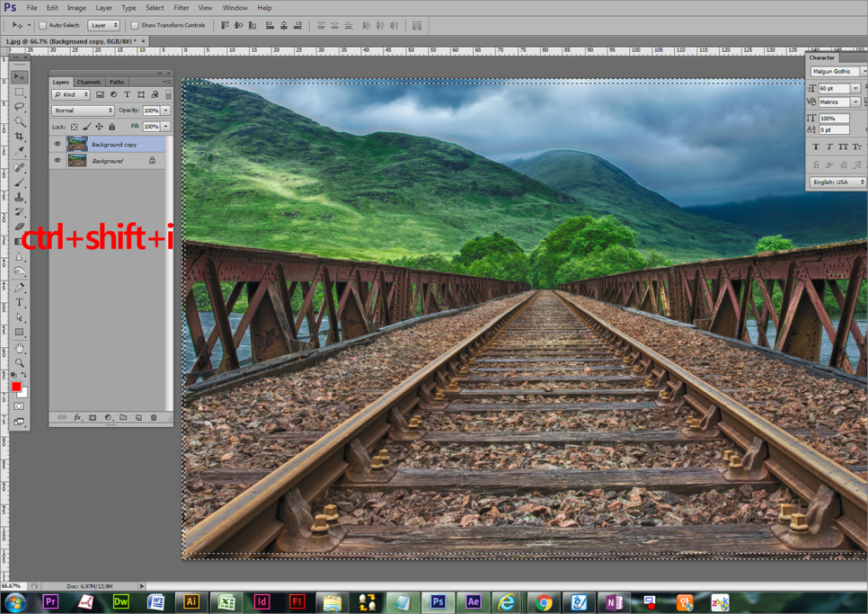
Task: Select the Lasso tool
Action: pyautogui.click(x=19, y=106)
